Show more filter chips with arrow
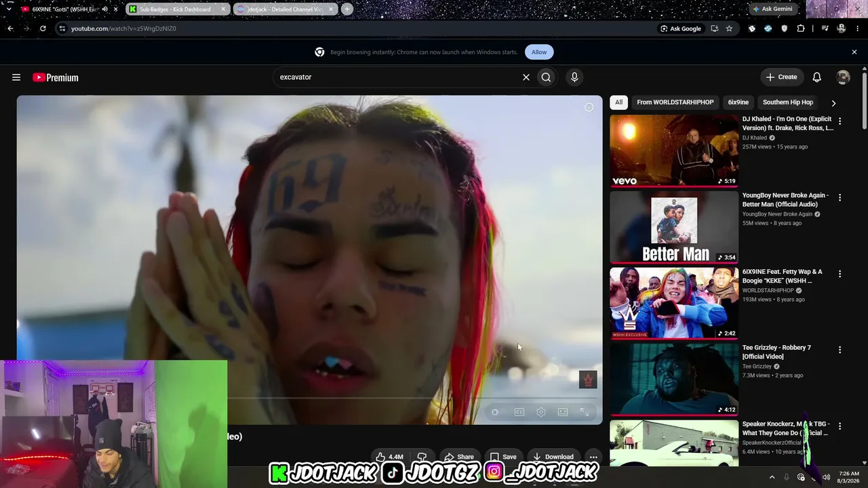Viewport: 868px width, 488px height. 833,103
